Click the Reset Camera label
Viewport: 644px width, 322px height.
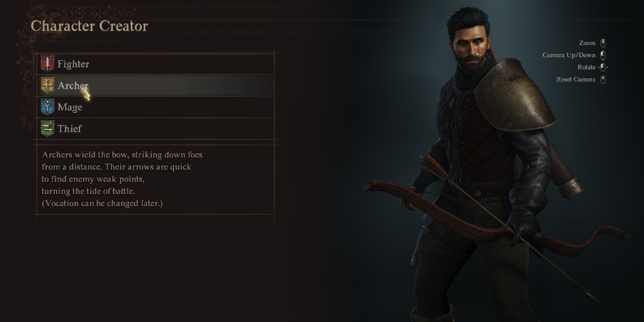576,79
